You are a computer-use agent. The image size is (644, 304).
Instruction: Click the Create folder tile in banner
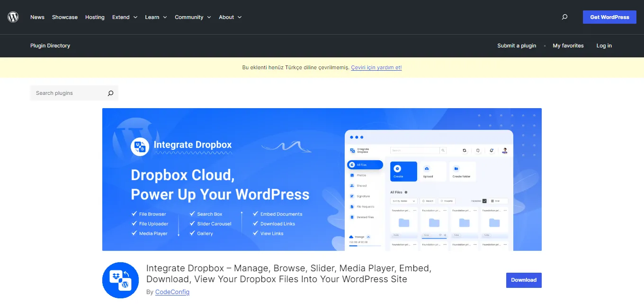point(462,171)
